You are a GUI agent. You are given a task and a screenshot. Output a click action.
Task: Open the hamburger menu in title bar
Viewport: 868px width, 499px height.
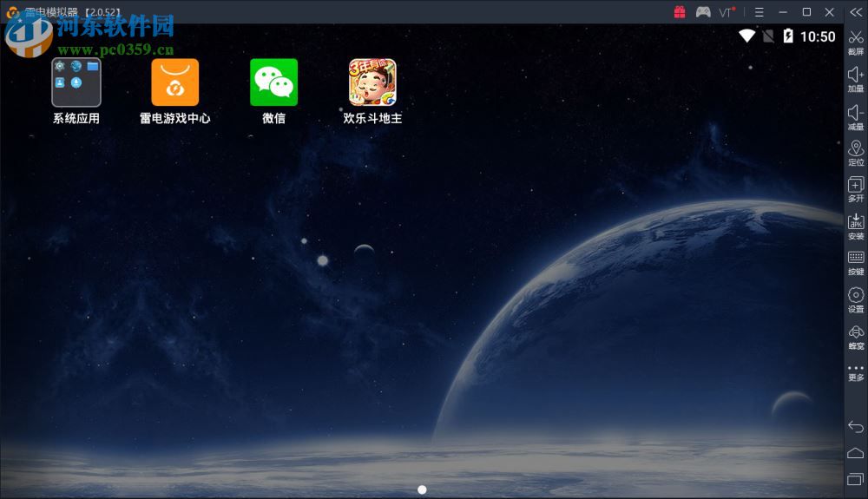[759, 12]
